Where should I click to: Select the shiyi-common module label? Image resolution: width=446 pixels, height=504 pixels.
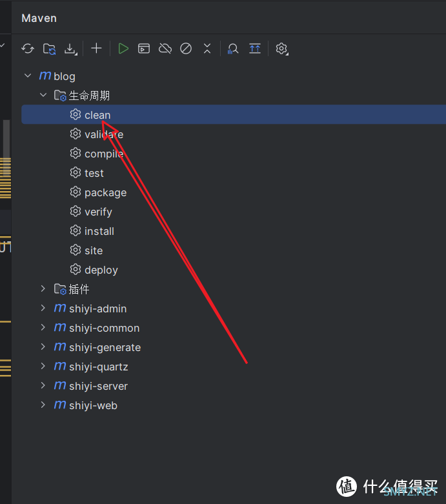(x=104, y=328)
